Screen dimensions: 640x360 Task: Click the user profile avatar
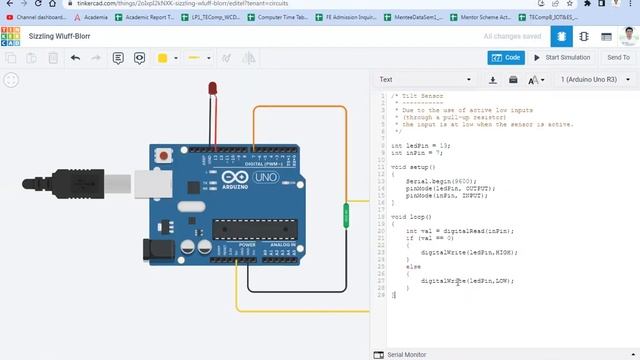tap(628, 36)
